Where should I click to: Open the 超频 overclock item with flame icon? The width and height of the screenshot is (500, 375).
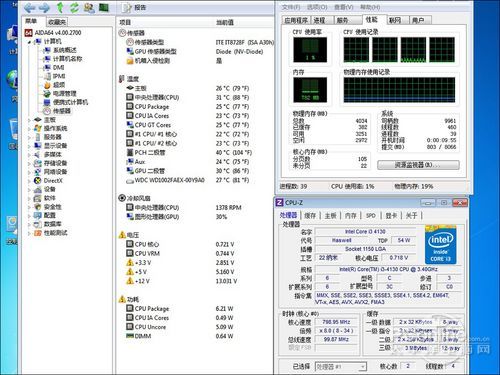(54, 85)
